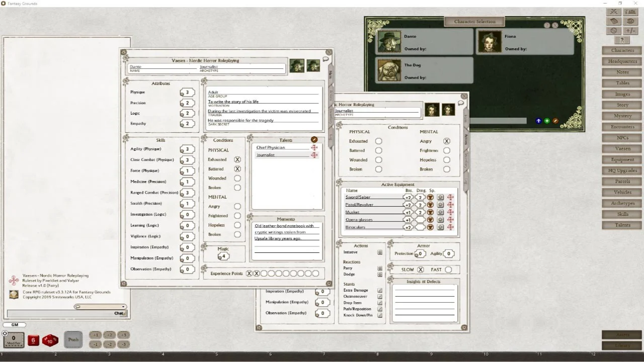Click the green add icon in Character Selection
The width and height of the screenshot is (644, 362).
(x=547, y=121)
